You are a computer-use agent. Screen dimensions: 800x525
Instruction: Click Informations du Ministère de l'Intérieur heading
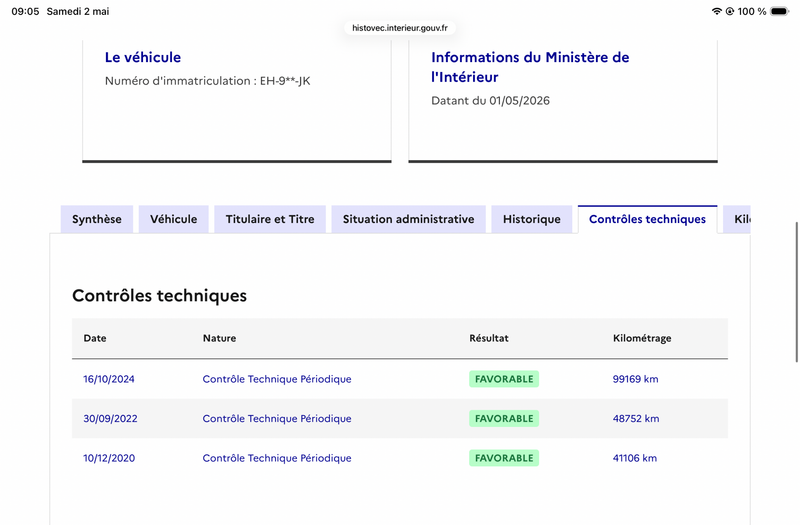pos(530,67)
